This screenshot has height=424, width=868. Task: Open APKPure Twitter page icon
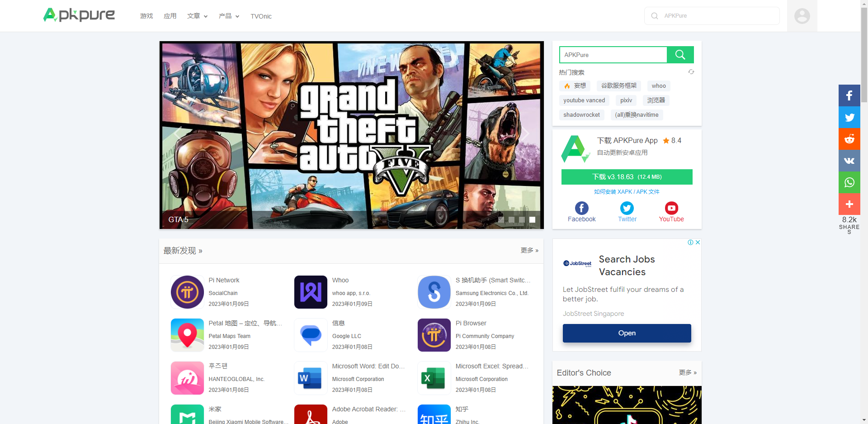click(x=627, y=208)
